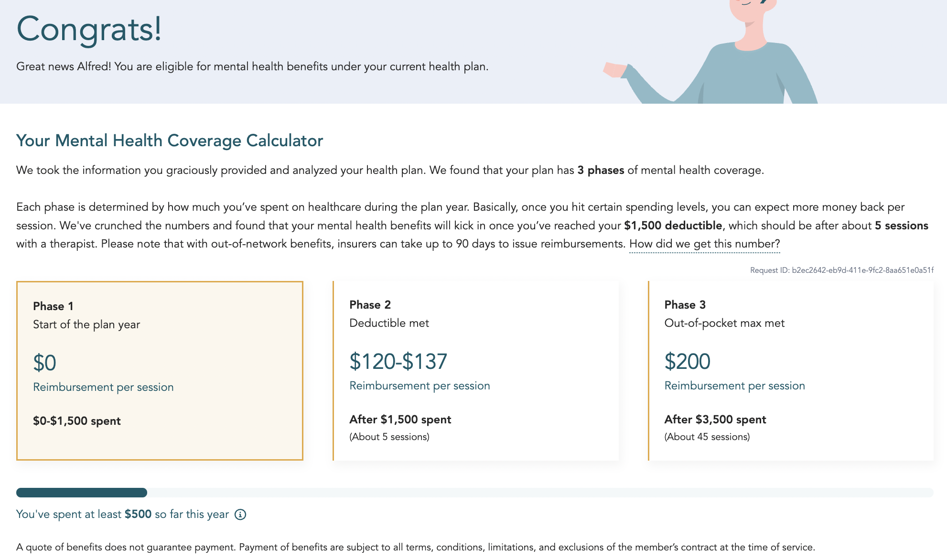Screen dimensions: 947x560
Task: Click the info icon beside spending summary
Action: (240, 515)
